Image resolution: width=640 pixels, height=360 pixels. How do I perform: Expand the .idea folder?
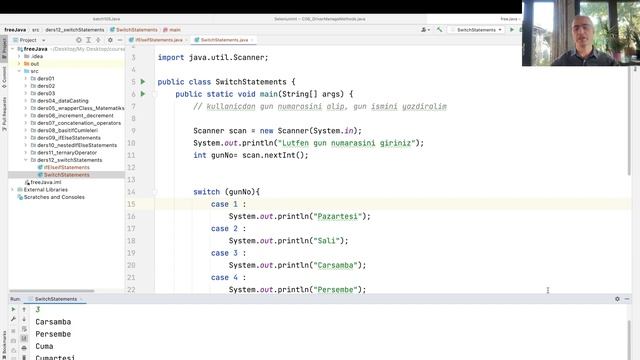coord(19,56)
